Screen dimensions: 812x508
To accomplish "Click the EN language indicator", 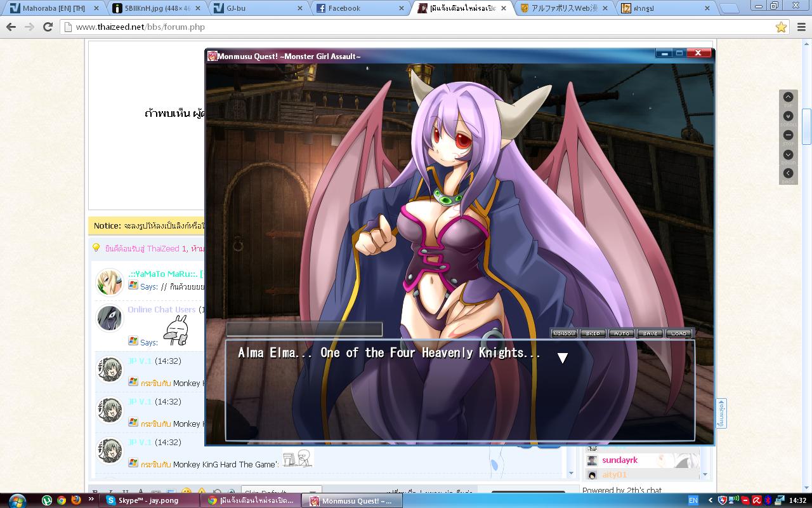I will (x=693, y=500).
